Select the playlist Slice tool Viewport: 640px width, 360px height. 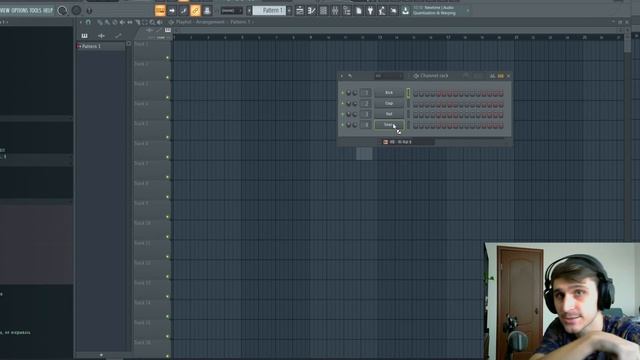(137, 22)
